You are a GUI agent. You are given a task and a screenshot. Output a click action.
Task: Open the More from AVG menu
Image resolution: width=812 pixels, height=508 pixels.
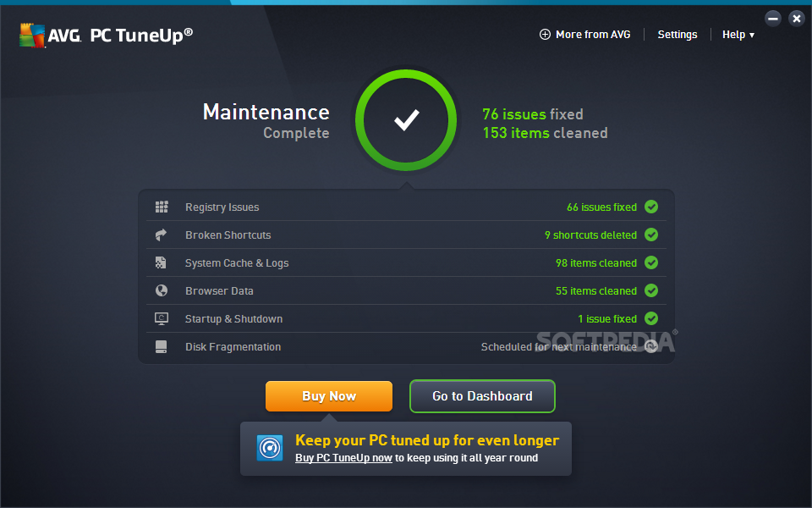pos(585,34)
